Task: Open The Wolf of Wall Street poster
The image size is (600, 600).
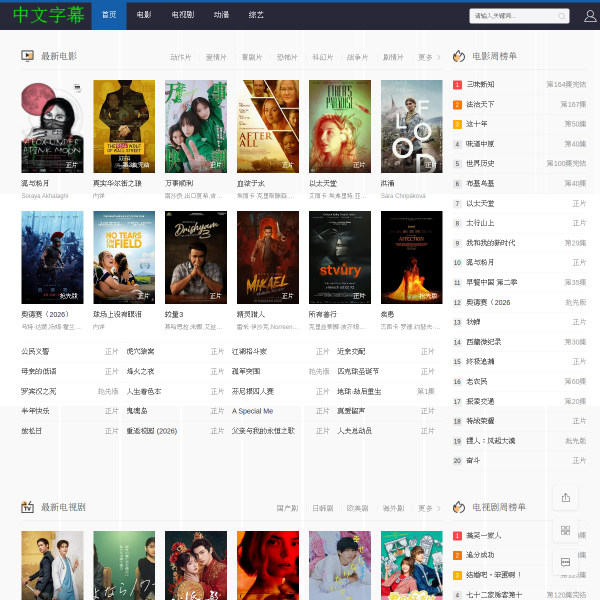Action: [124, 126]
